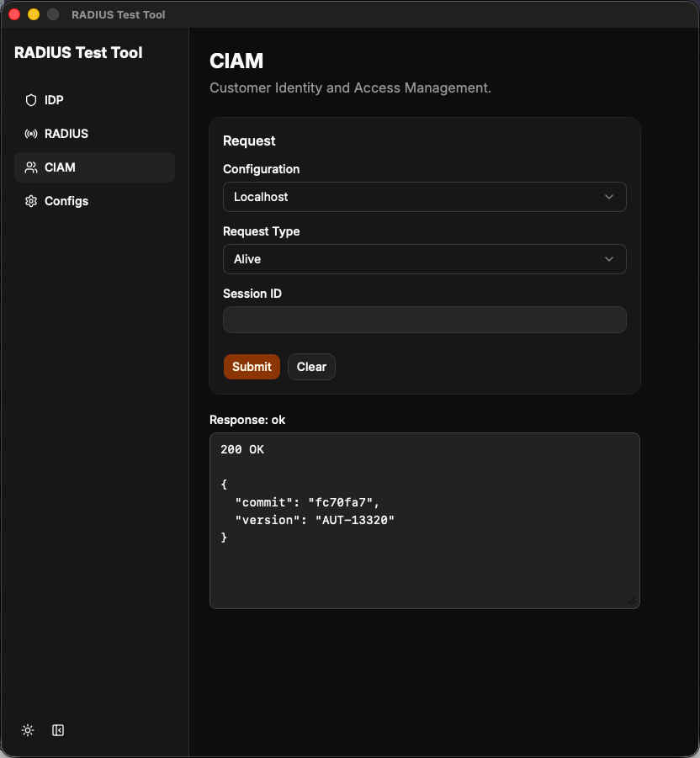Click the "version": "AUT-13320" line
This screenshot has width=700, height=758.
pos(315,520)
